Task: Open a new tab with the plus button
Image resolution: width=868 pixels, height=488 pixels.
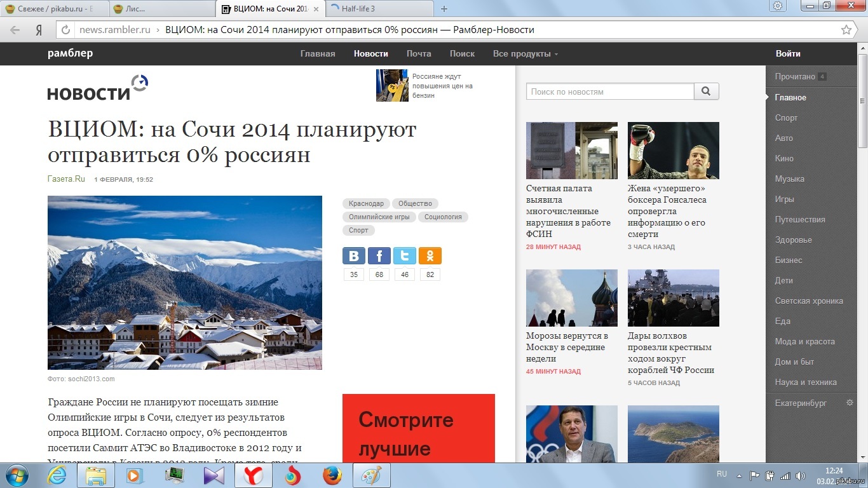Action: pyautogui.click(x=444, y=9)
